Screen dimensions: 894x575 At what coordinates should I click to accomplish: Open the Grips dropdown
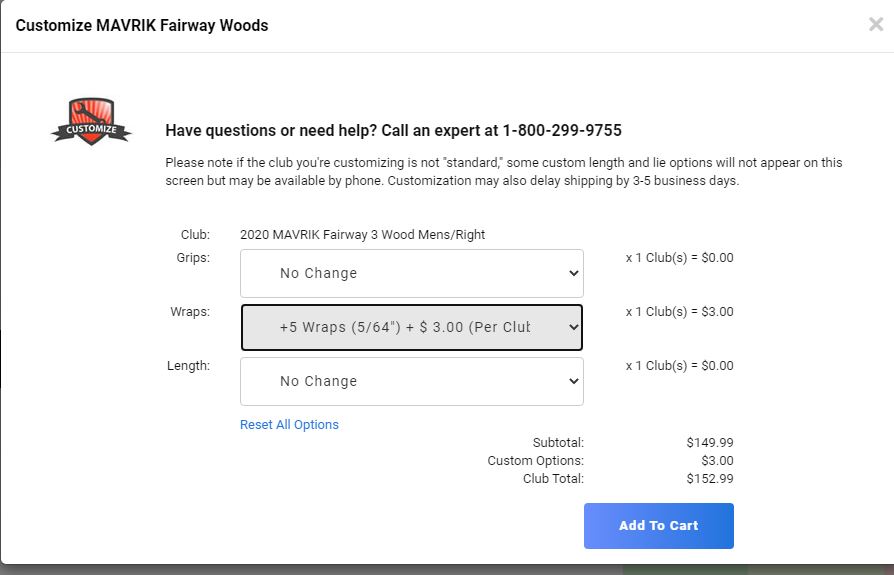pyautogui.click(x=411, y=273)
